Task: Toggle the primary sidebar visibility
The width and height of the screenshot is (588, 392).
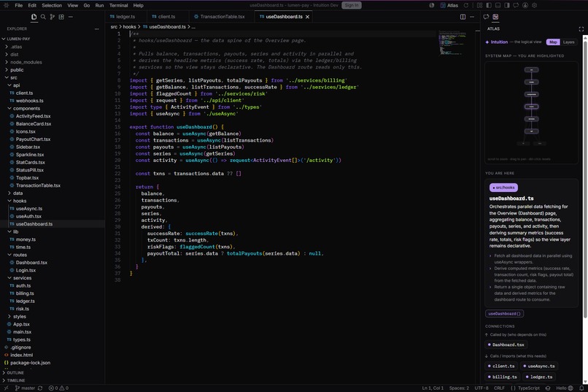Action: 489,5
